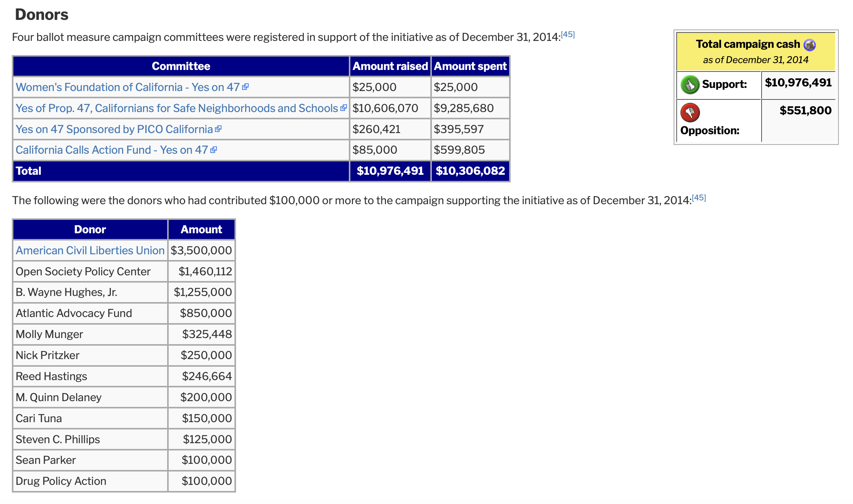
Task: Click the Amount header in donor table
Action: point(202,229)
